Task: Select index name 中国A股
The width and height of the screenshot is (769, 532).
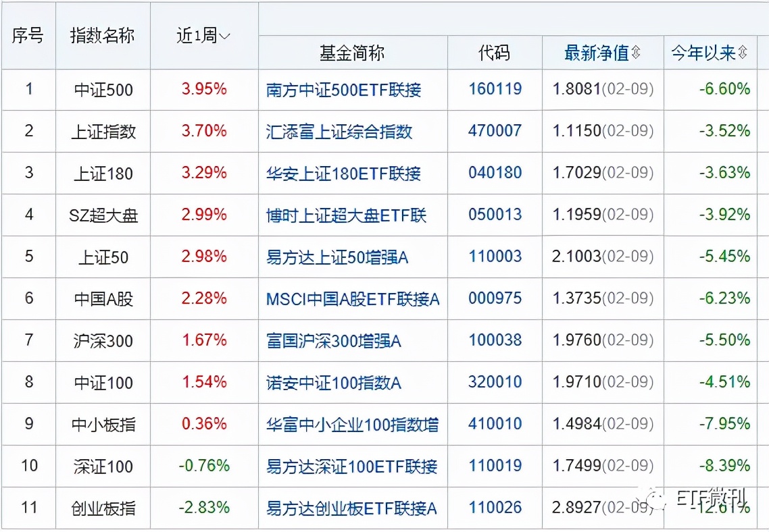Action: [103, 299]
